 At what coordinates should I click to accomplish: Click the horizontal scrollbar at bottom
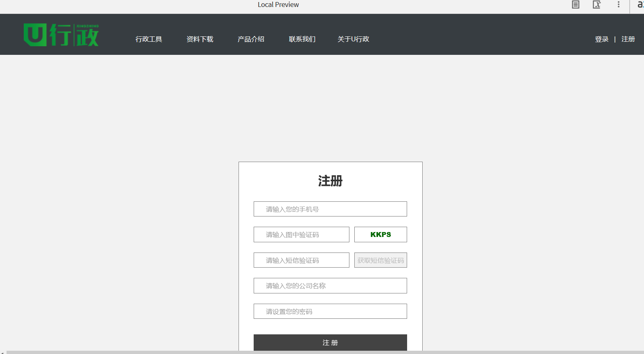coord(325,352)
